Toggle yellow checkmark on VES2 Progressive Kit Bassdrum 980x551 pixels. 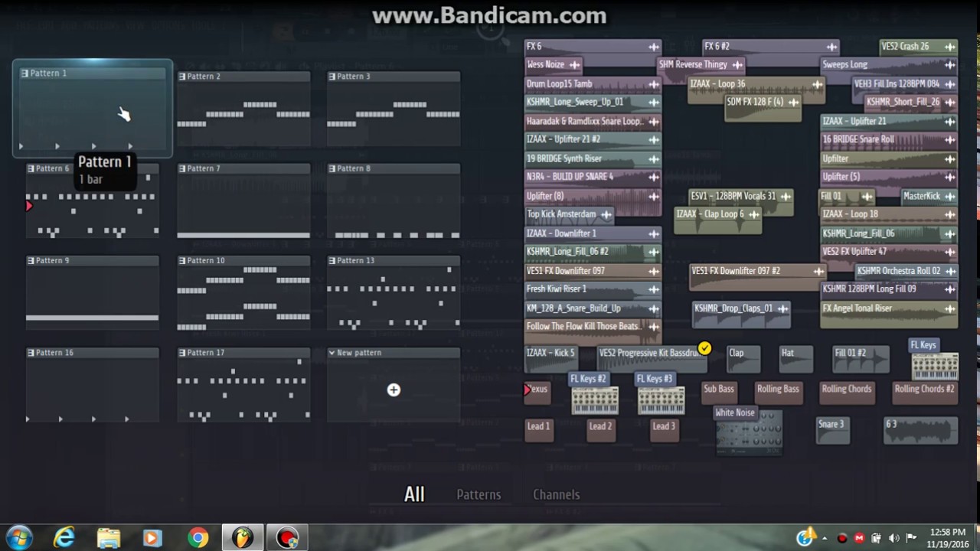[704, 349]
